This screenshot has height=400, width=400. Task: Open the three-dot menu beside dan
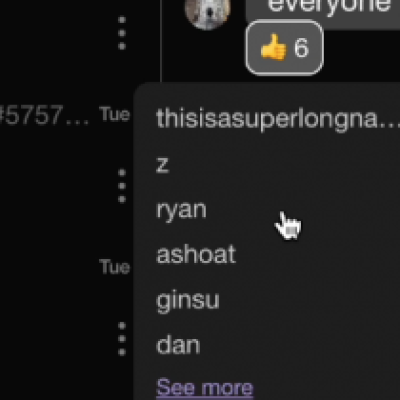click(122, 338)
